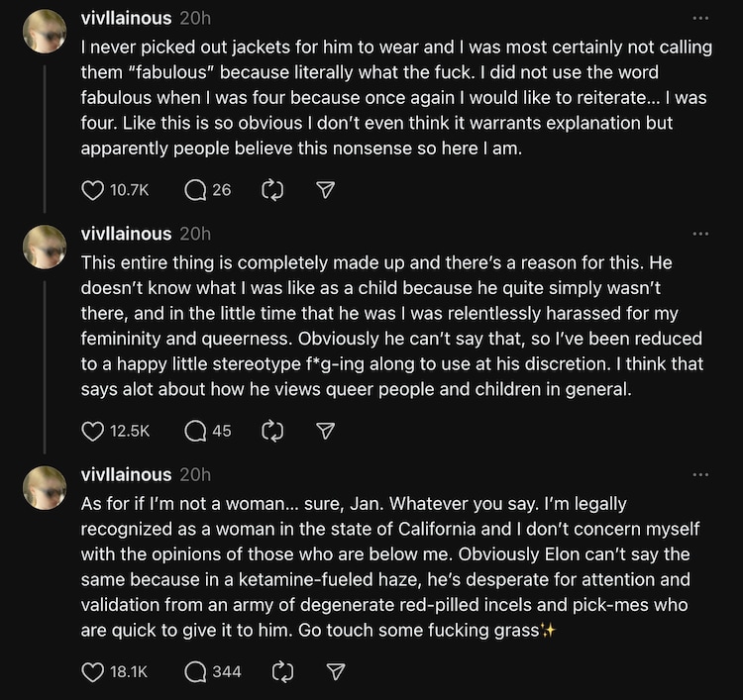
Task: Open more options on the first post
Action: click(700, 18)
